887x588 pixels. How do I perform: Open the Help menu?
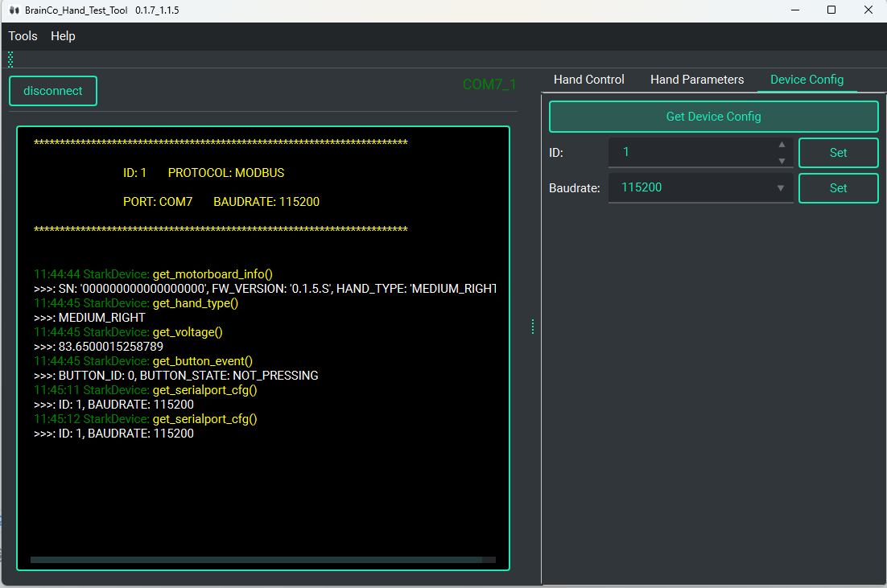[x=63, y=36]
